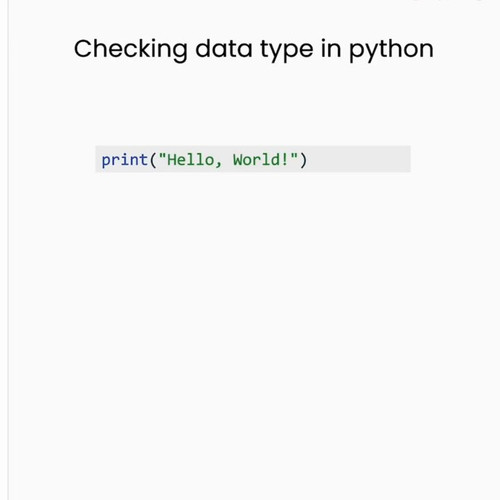The width and height of the screenshot is (500, 500).
Task: Click the vertical border line at slide's left
Action: (x=8, y=250)
